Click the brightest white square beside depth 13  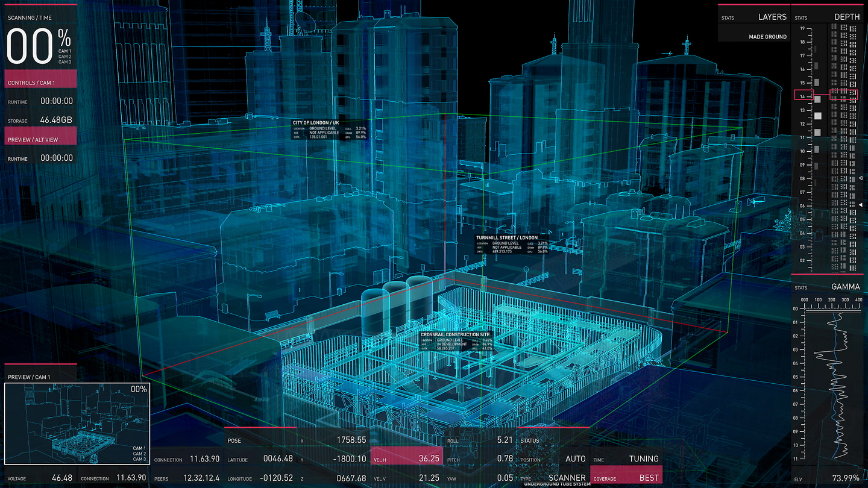point(818,115)
